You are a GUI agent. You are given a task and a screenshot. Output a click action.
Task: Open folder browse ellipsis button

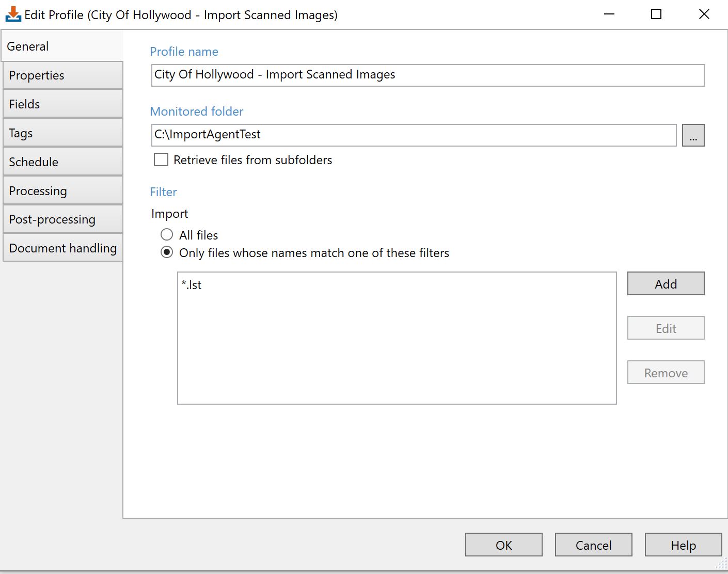693,135
